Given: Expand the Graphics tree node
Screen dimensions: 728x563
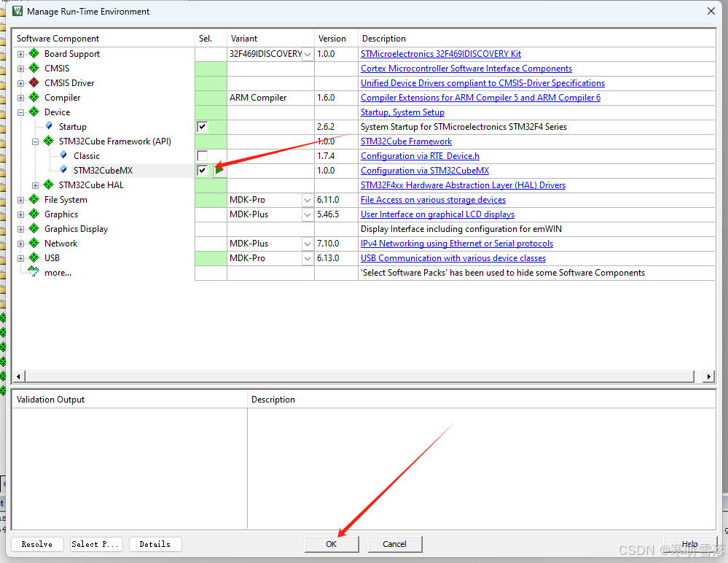Looking at the screenshot, I should coord(20,214).
